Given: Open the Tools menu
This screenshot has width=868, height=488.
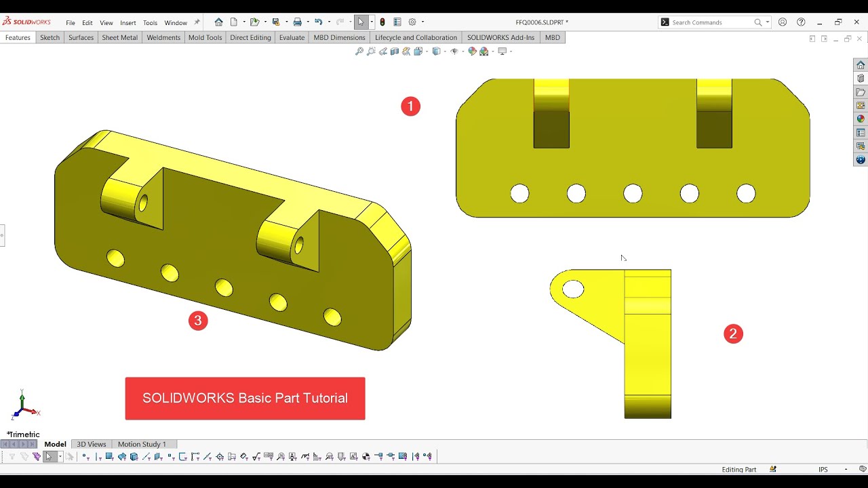Looking at the screenshot, I should (x=151, y=23).
